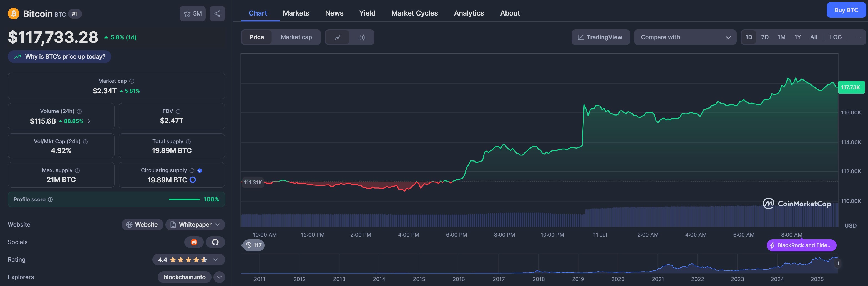Click the 21M BTC max supply value
This screenshot has height=286, width=868.
coord(61,180)
